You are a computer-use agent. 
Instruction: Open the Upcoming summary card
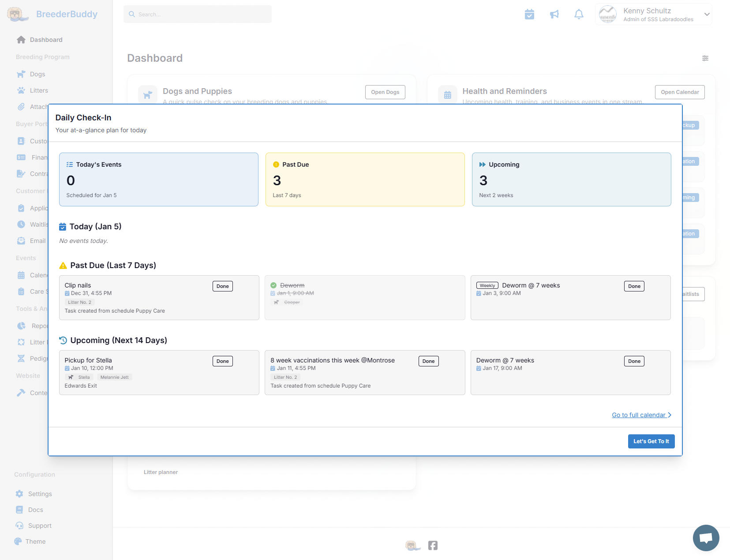pyautogui.click(x=571, y=179)
